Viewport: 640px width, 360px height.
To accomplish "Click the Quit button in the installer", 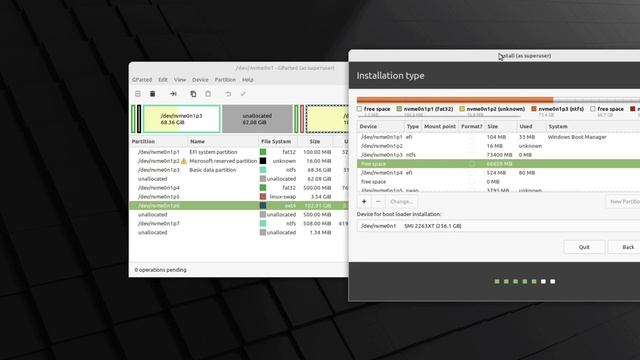I will (584, 247).
